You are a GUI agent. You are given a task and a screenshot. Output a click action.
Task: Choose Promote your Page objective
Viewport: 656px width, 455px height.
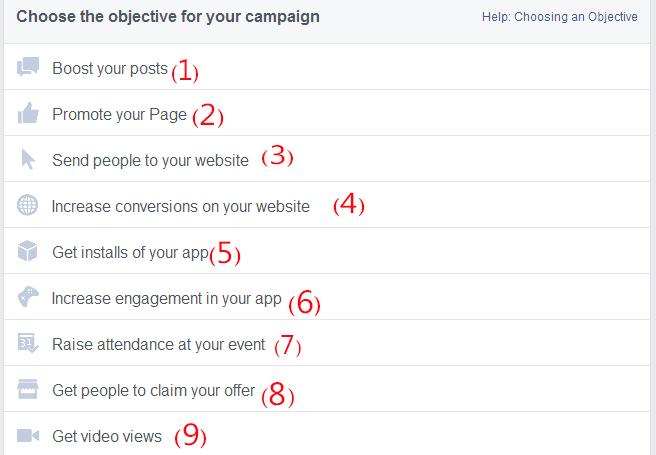tap(327, 113)
